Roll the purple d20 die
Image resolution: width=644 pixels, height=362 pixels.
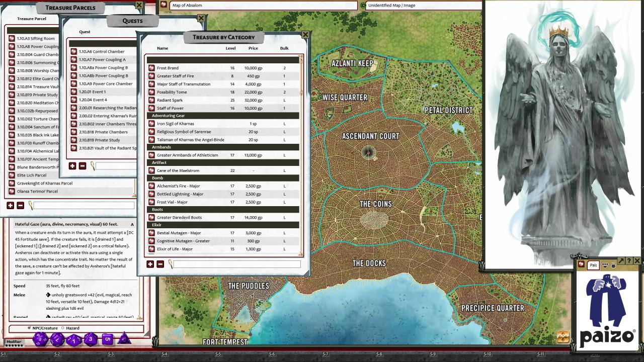[40, 339]
